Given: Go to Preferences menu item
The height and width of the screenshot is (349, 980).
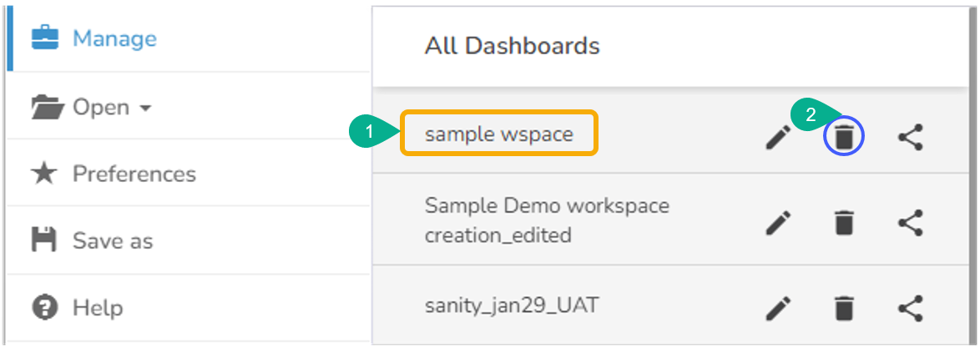Looking at the screenshot, I should coord(134,174).
